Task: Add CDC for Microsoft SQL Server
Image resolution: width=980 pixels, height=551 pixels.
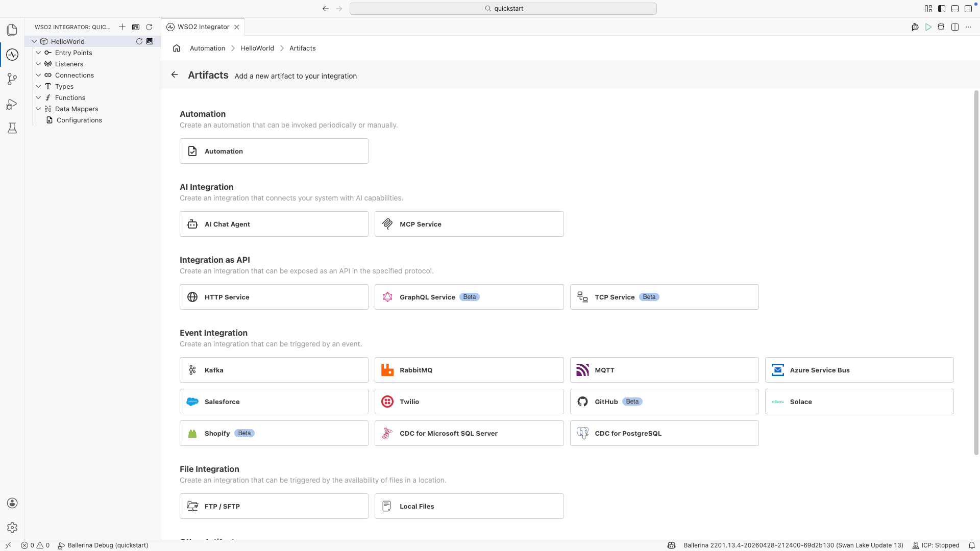Action: [x=469, y=433]
